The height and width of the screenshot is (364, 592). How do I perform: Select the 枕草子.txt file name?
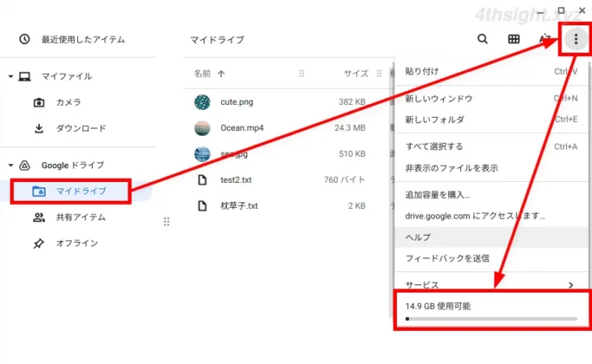point(239,206)
